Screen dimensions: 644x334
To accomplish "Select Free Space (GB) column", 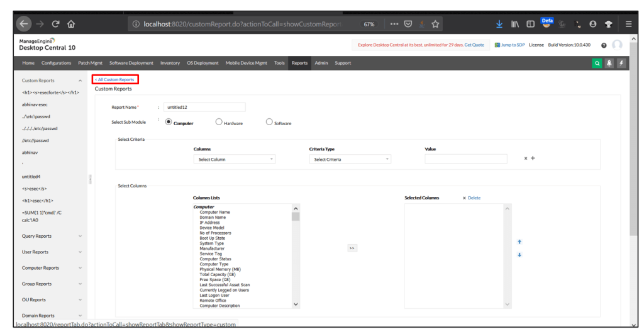I will (x=215, y=280).
